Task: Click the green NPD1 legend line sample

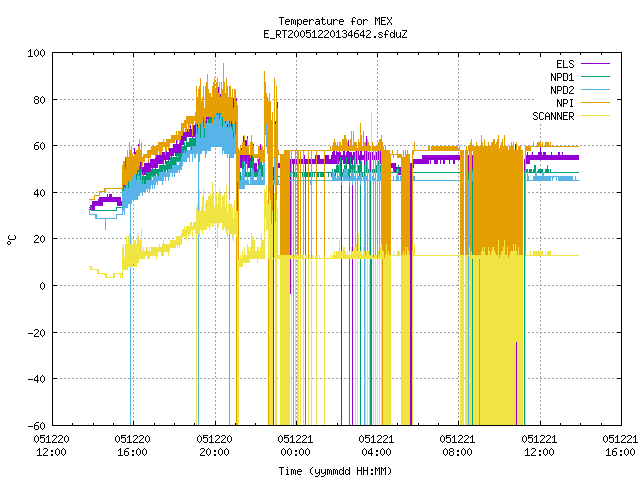Action: click(x=595, y=76)
